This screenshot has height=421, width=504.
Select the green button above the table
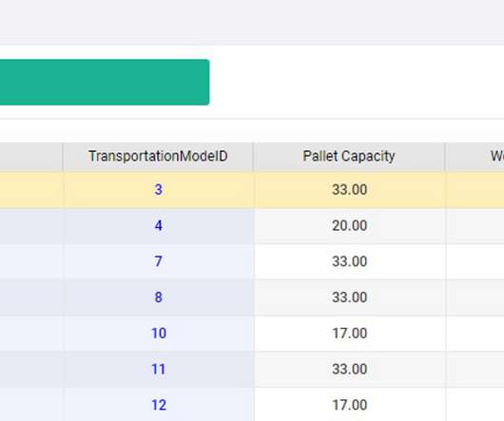tap(105, 83)
